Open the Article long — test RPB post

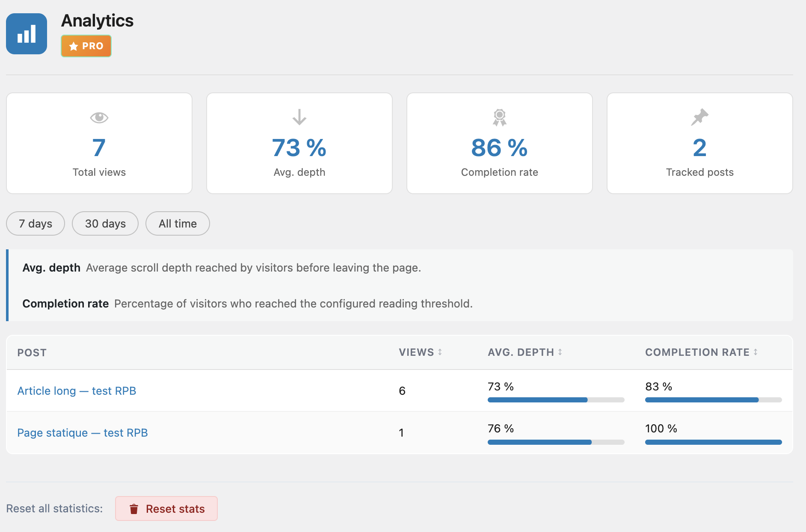point(77,390)
